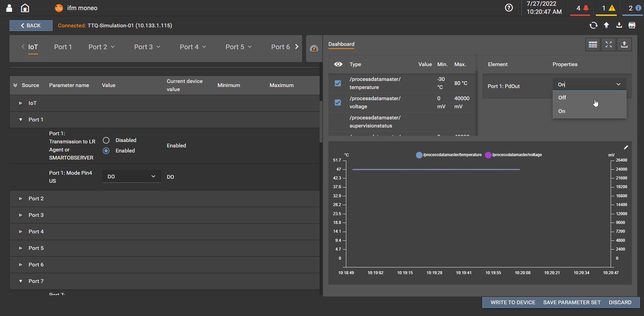Click the print icon
This screenshot has height=316, width=644.
[632, 25]
